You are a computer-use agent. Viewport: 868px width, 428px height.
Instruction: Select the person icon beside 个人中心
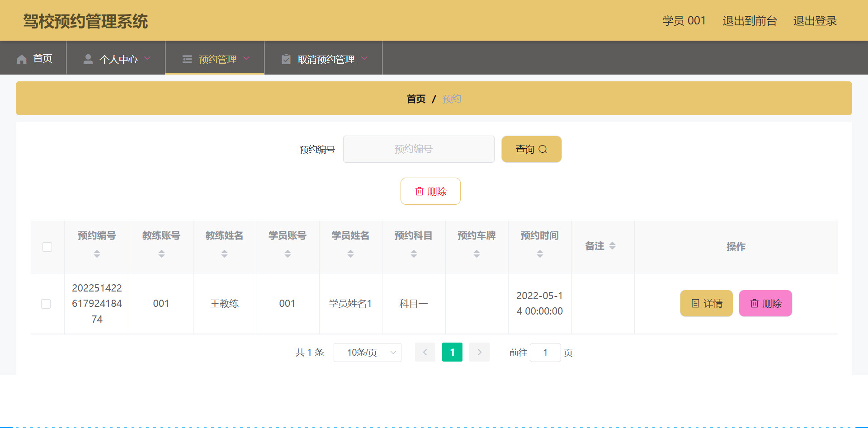point(88,58)
